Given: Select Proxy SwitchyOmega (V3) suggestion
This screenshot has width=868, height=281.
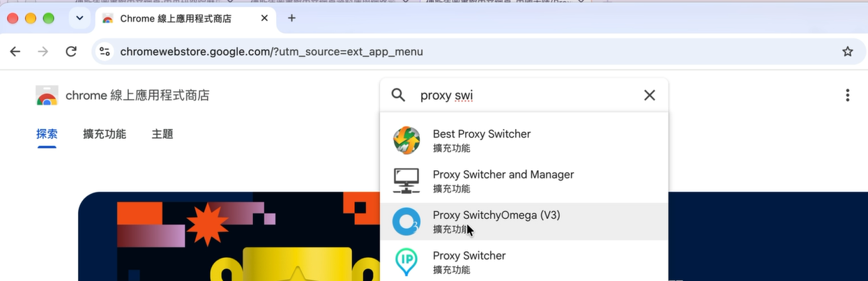Looking at the screenshot, I should (x=524, y=222).
